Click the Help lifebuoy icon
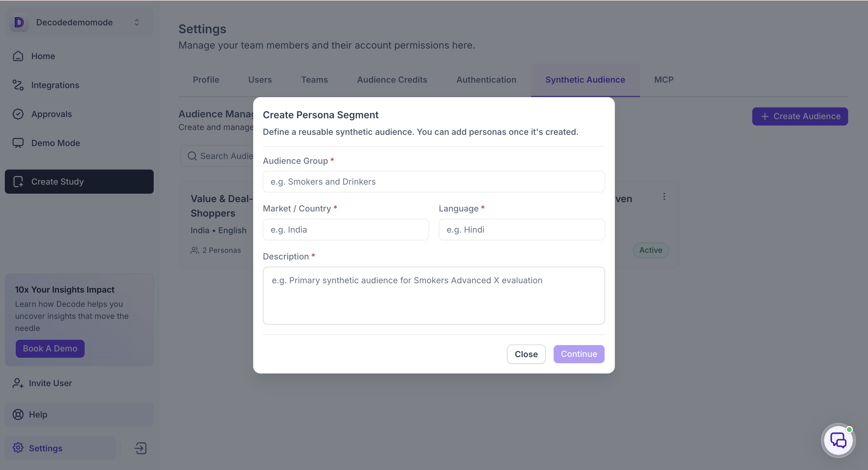 (x=18, y=414)
